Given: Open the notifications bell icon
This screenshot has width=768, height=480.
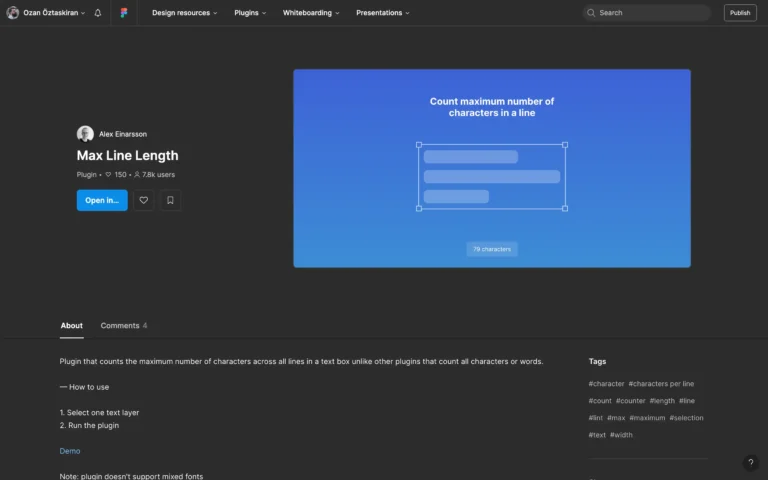Looking at the screenshot, I should (x=98, y=13).
